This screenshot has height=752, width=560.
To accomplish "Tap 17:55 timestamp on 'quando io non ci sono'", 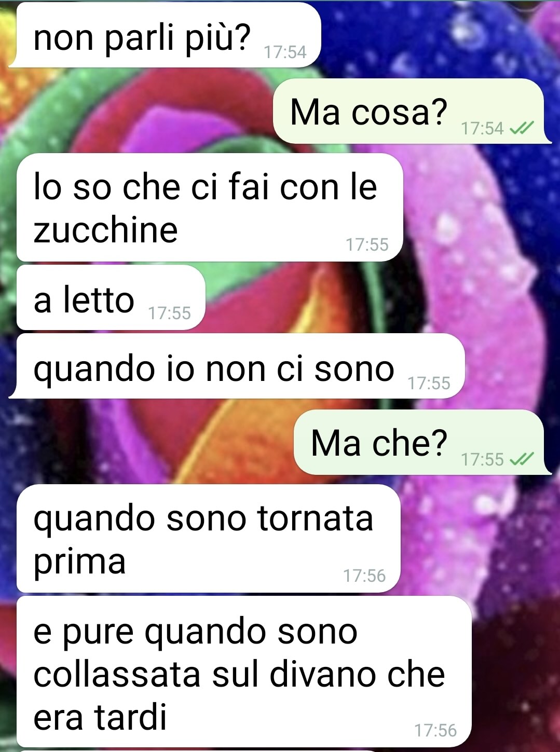I will click(429, 383).
